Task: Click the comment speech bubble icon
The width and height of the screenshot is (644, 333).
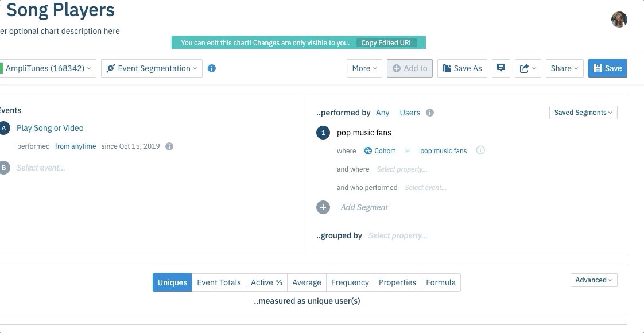Action: (501, 68)
